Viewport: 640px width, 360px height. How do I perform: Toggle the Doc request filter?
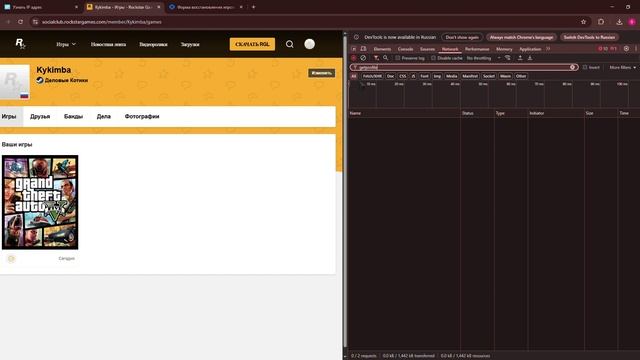[x=390, y=76]
